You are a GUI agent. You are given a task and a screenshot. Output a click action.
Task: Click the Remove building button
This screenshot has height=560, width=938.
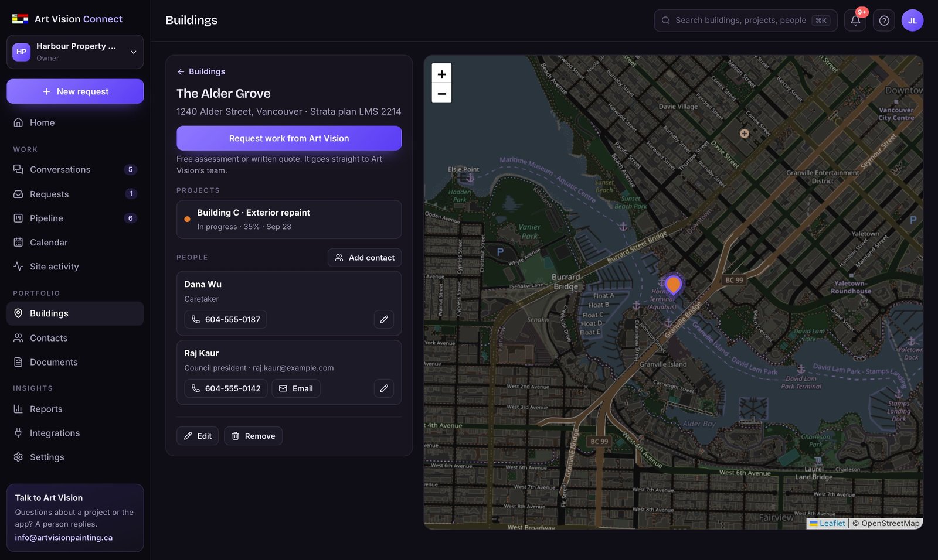[x=253, y=436]
